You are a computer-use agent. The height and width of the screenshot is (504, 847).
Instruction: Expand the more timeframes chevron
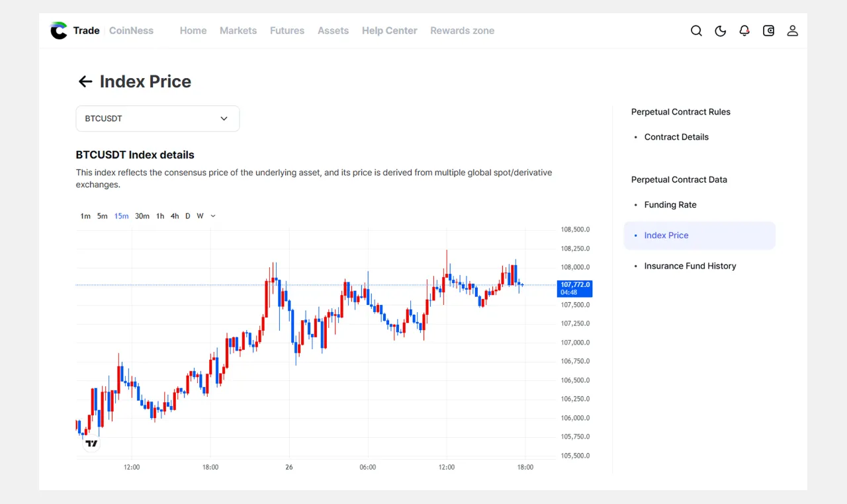(x=213, y=216)
